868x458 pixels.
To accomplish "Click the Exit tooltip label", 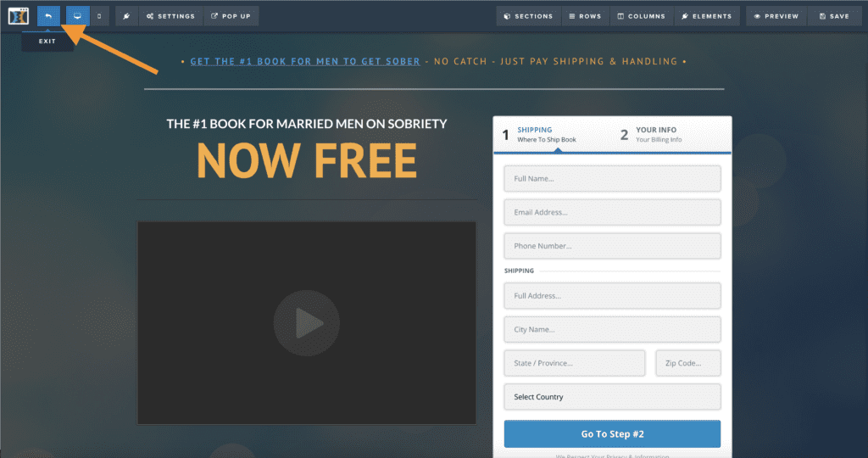I will pyautogui.click(x=47, y=42).
